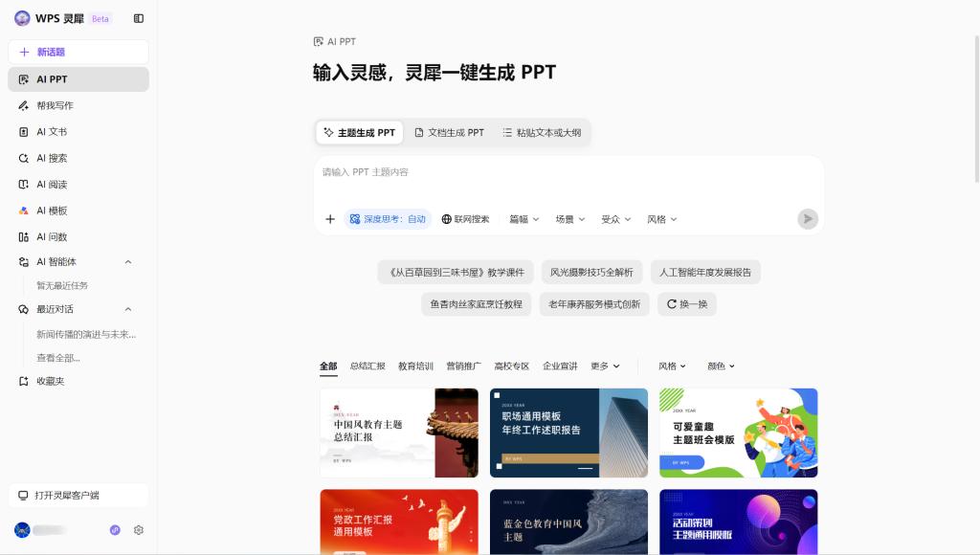This screenshot has width=980, height=555.
Task: Click 打开灵犀客户端 button
Action: point(78,496)
